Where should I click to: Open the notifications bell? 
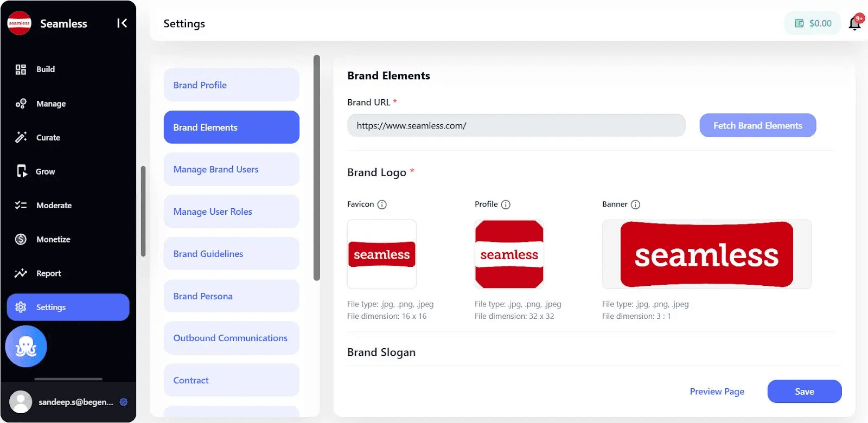[854, 23]
